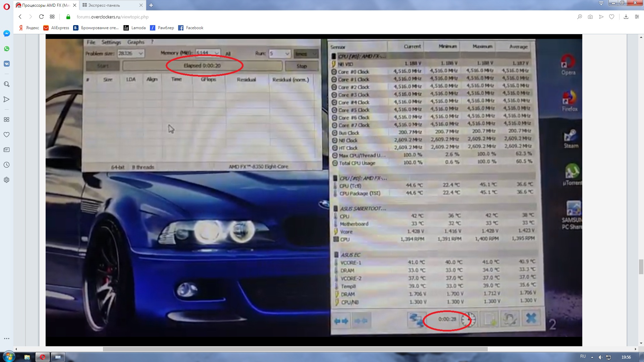Open VK sidebar panel
The height and width of the screenshot is (362, 644).
[x=6, y=64]
